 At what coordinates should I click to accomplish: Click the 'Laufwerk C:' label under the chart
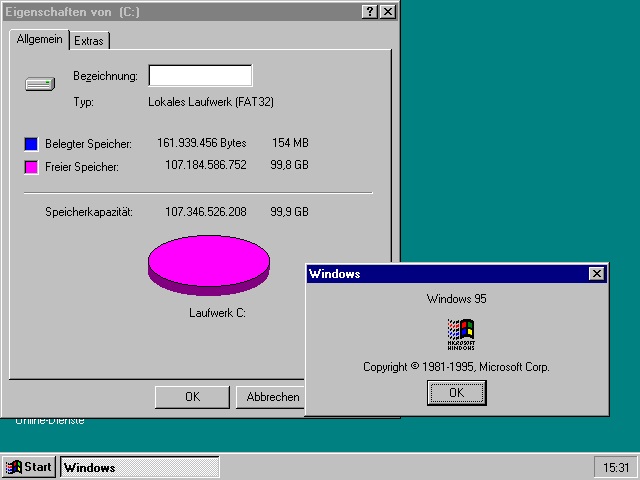pyautogui.click(x=217, y=313)
